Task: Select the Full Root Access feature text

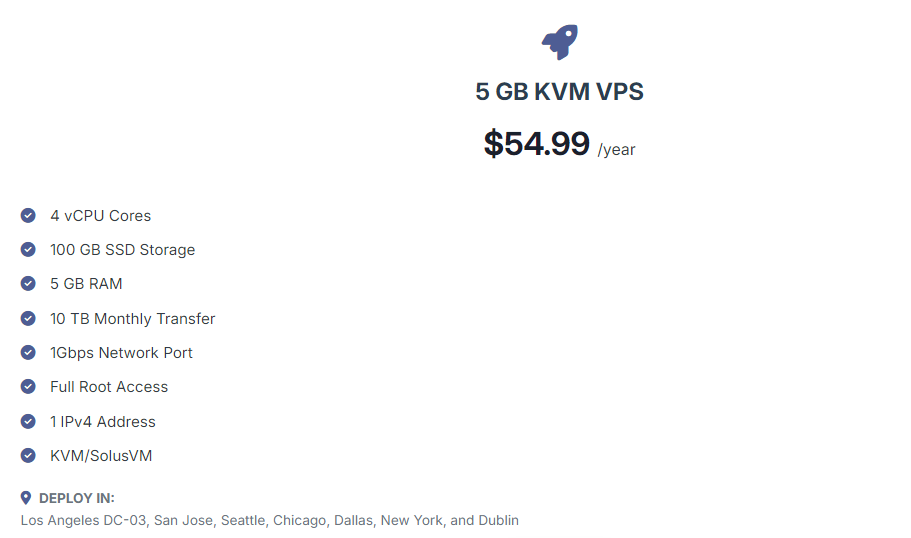Action: coord(109,387)
